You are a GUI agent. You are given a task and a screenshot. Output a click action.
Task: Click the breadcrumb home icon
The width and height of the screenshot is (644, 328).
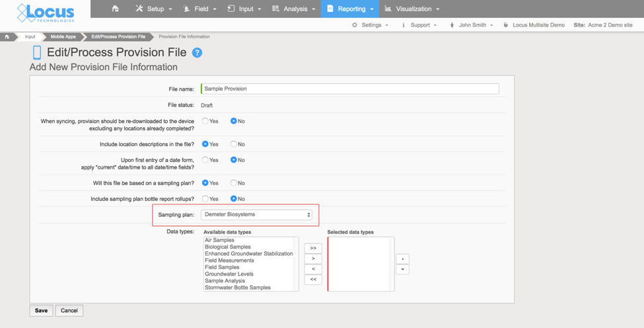[7, 36]
